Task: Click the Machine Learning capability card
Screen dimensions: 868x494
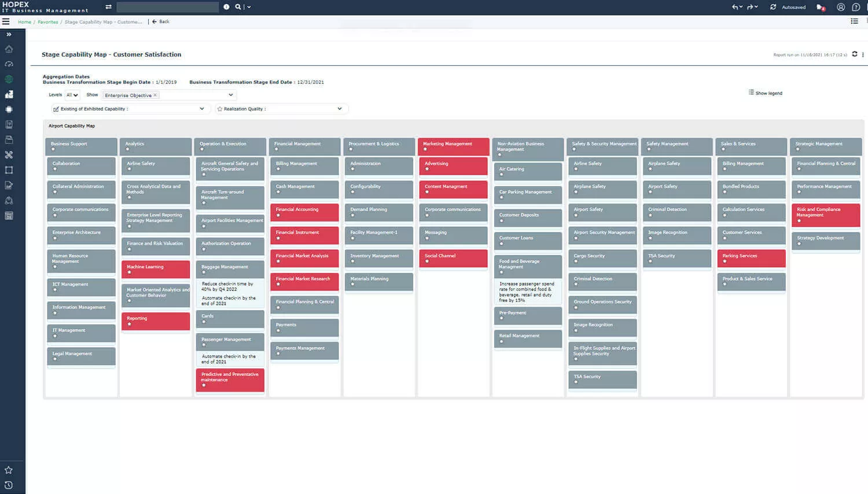Action: coord(156,270)
